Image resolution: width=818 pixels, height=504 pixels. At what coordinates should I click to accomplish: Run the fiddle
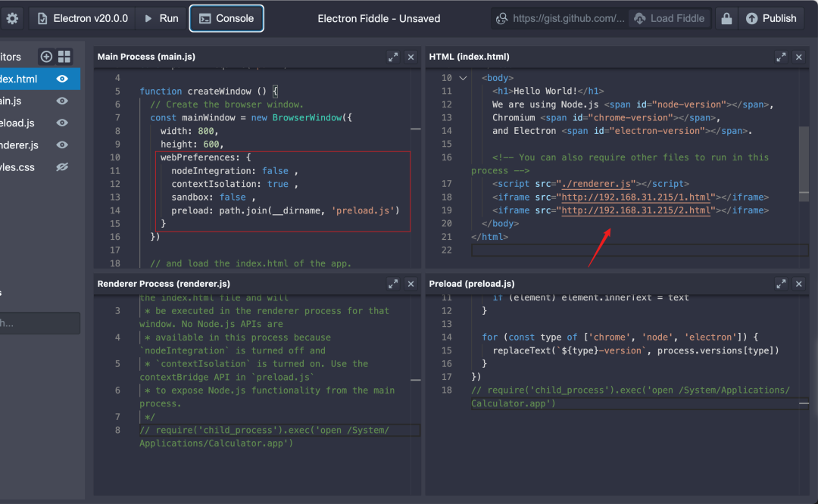[162, 19]
